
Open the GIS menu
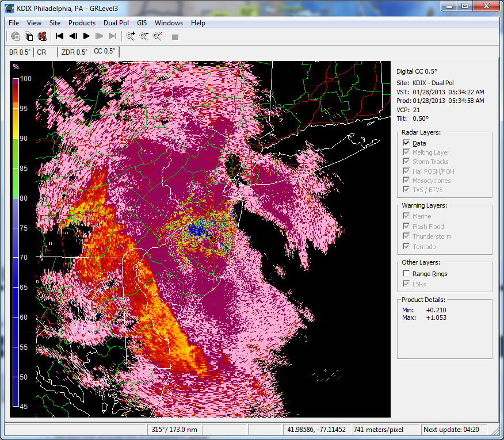142,23
